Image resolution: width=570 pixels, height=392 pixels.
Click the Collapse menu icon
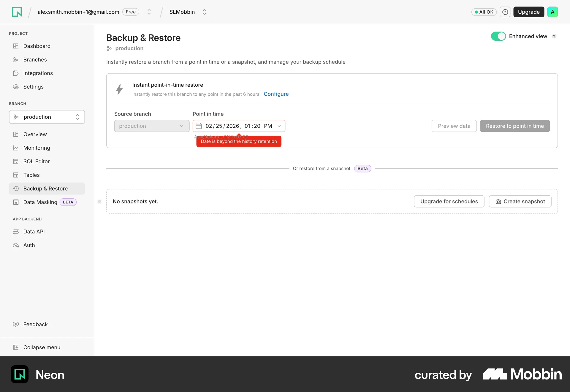[x=16, y=347]
